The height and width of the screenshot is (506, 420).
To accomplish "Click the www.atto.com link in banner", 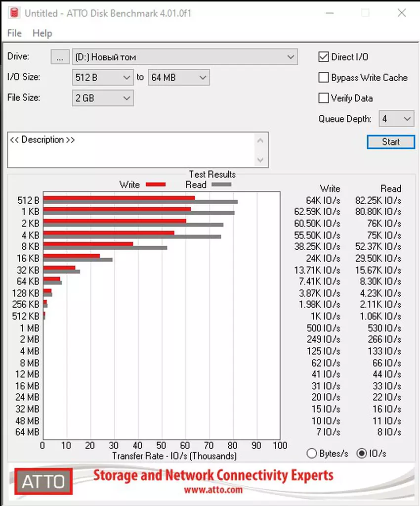I will pyautogui.click(x=213, y=490).
